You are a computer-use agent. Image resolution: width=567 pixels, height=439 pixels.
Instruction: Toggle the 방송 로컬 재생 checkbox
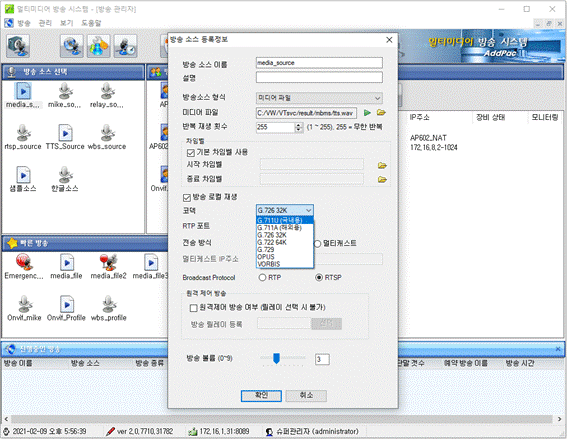coord(187,197)
